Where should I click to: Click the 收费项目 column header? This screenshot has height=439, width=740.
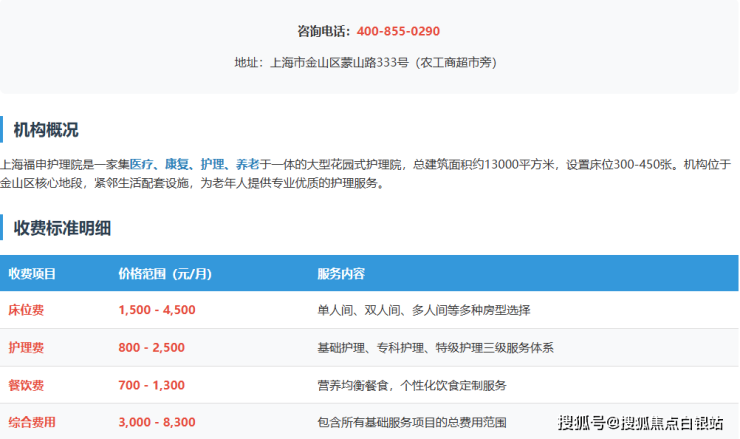(32, 273)
